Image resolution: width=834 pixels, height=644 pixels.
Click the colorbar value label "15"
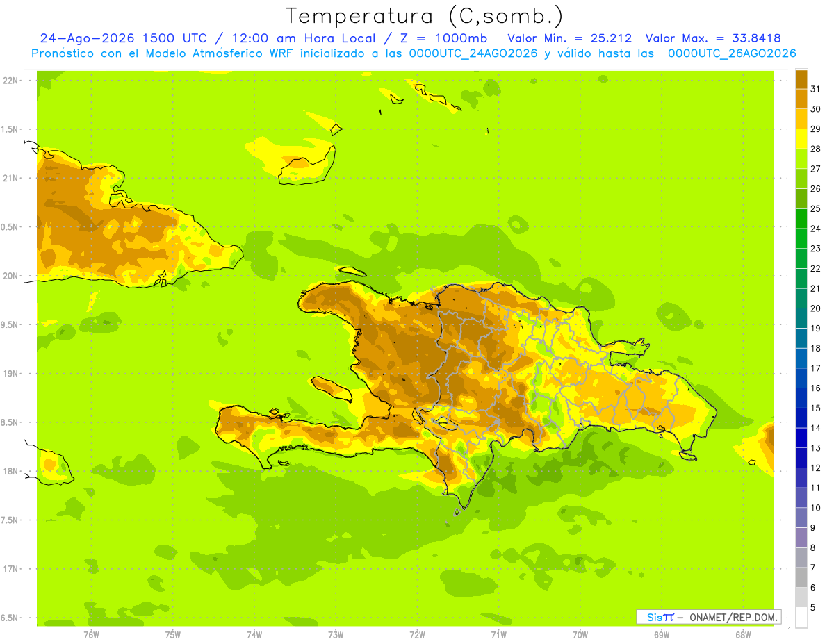816,408
